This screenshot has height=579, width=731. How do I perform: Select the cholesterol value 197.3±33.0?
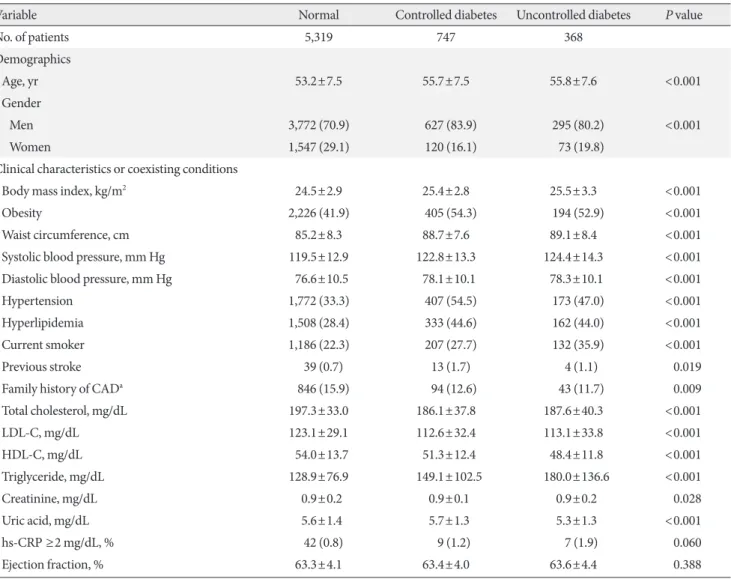click(318, 411)
